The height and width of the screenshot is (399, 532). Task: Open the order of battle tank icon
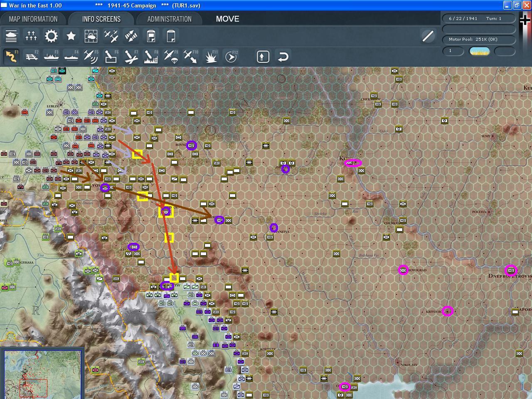[11, 36]
